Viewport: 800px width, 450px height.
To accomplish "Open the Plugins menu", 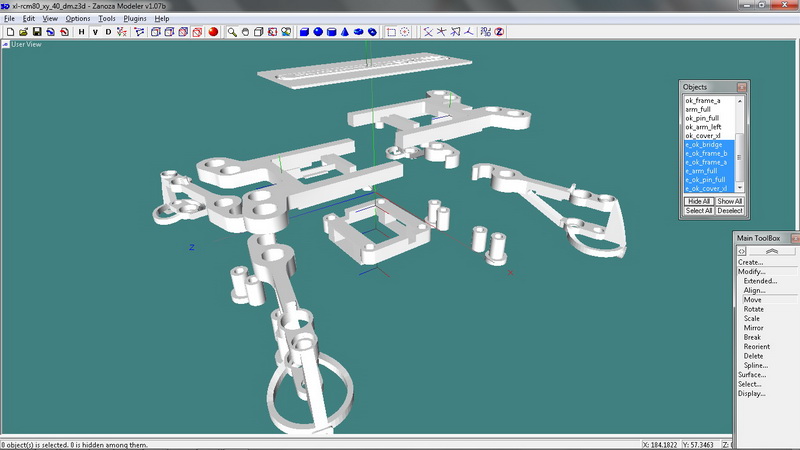I will (x=135, y=18).
